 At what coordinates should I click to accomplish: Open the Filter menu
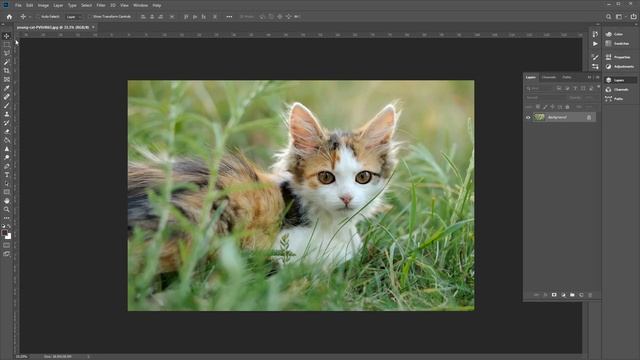[x=101, y=5]
